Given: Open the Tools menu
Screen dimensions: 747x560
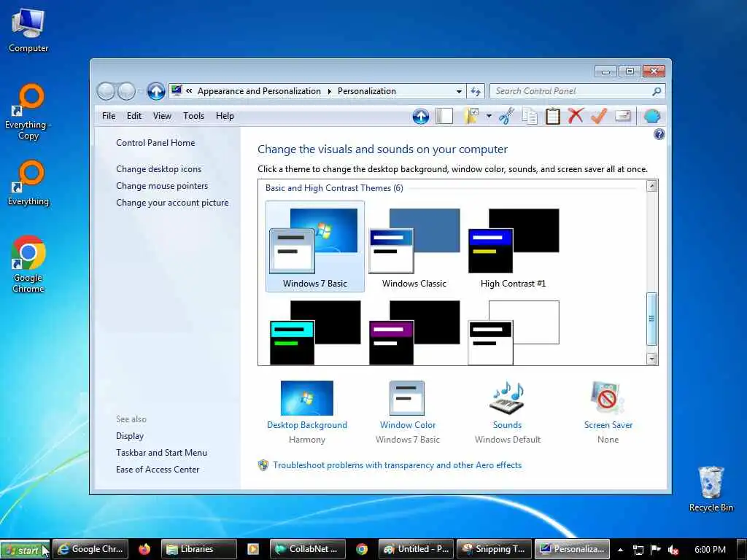Looking at the screenshot, I should [193, 116].
